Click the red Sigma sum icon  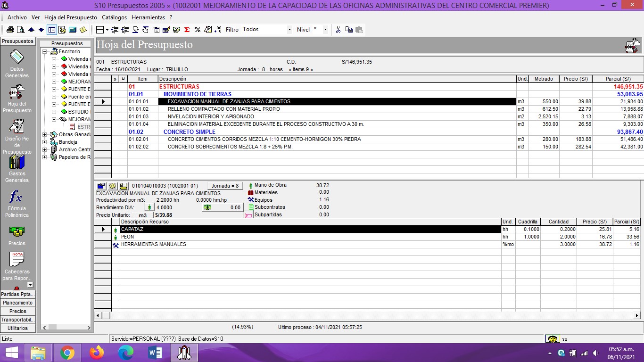click(x=187, y=30)
